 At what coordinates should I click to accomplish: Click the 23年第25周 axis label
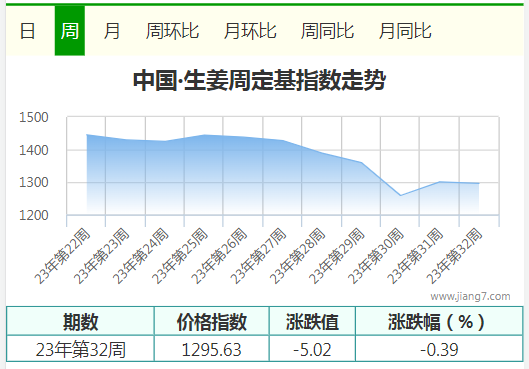click(x=180, y=256)
